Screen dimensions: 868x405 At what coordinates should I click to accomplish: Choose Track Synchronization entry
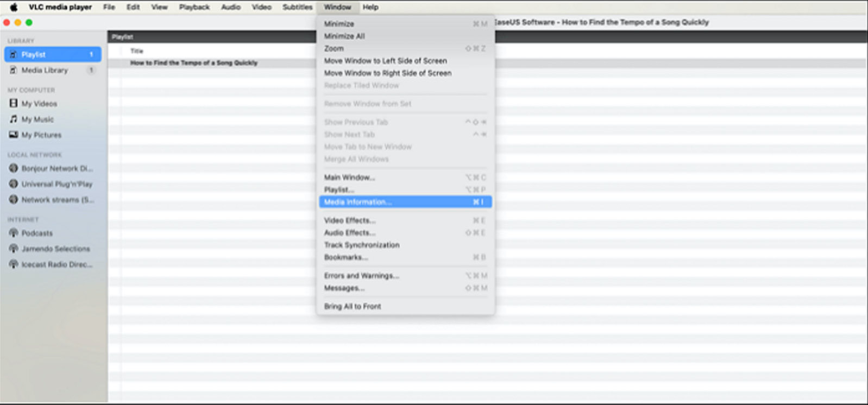[405, 245]
